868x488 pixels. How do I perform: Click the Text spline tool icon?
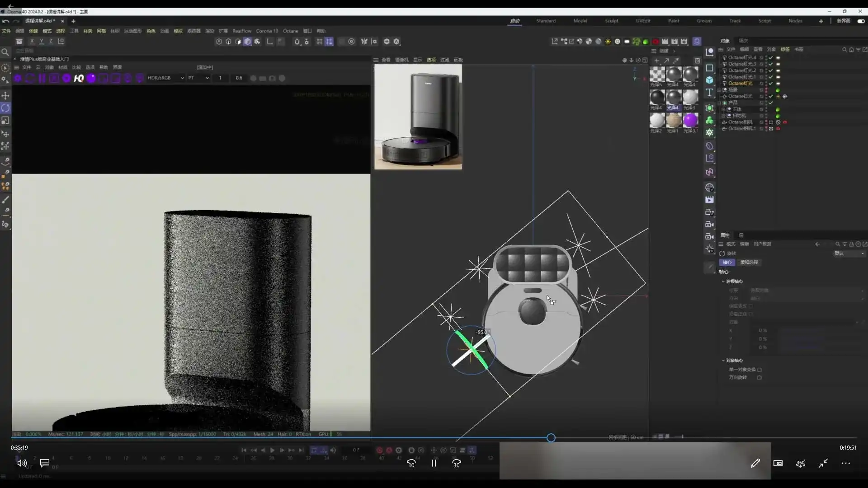pyautogui.click(x=709, y=93)
